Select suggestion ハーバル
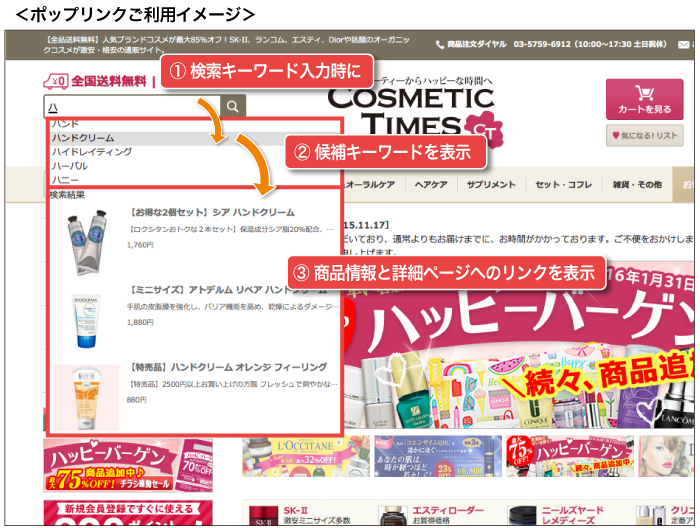700x528 pixels. click(70, 166)
